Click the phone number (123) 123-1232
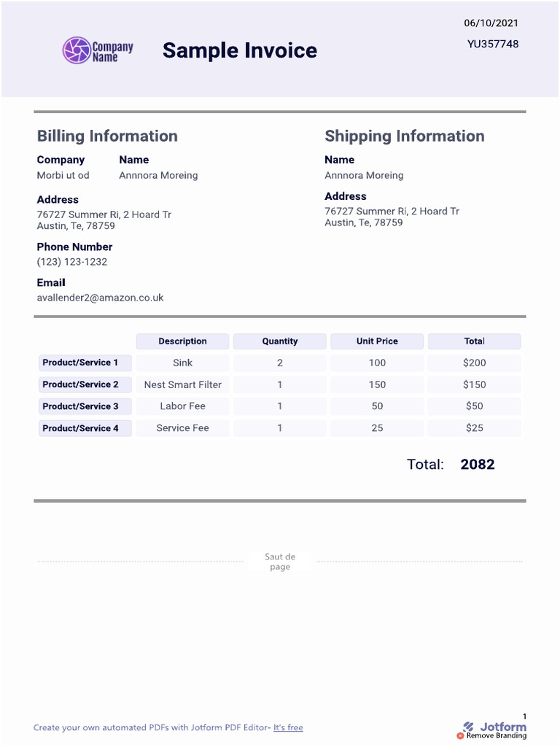Viewport: 560px width, 747px height. tap(72, 262)
